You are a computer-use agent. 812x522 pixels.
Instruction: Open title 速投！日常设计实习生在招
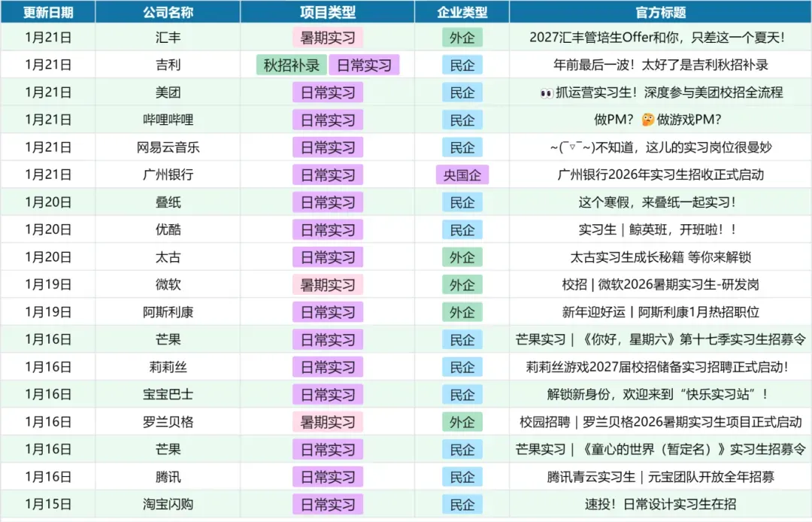point(660,504)
